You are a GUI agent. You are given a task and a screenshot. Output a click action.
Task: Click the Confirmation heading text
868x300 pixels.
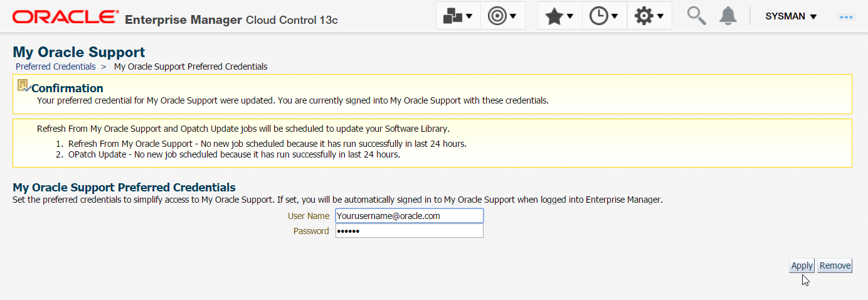[x=67, y=88]
